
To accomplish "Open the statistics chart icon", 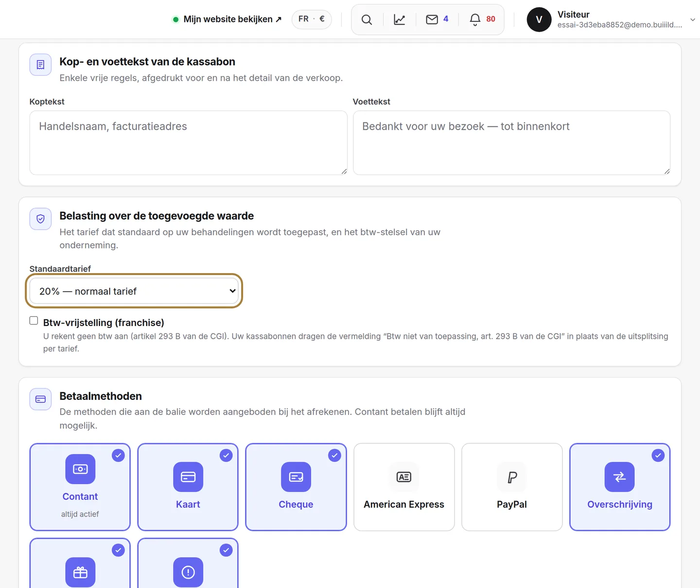I will (x=400, y=19).
